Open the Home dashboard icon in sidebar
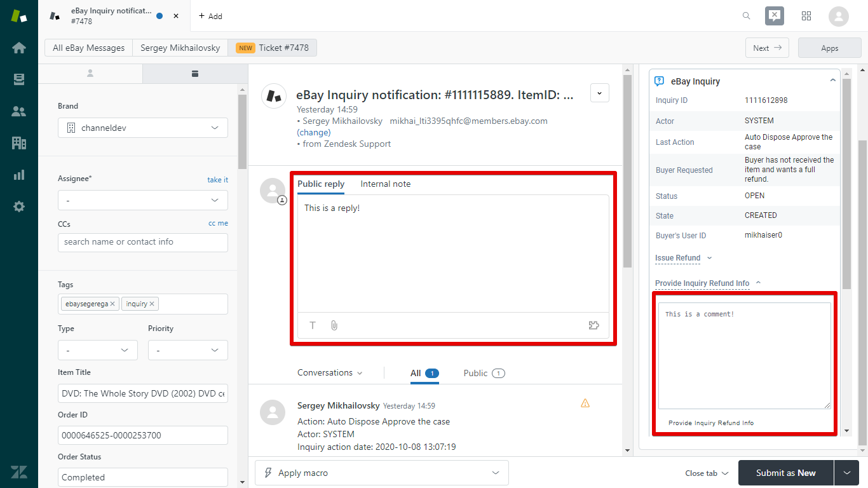The image size is (868, 488). [x=19, y=48]
